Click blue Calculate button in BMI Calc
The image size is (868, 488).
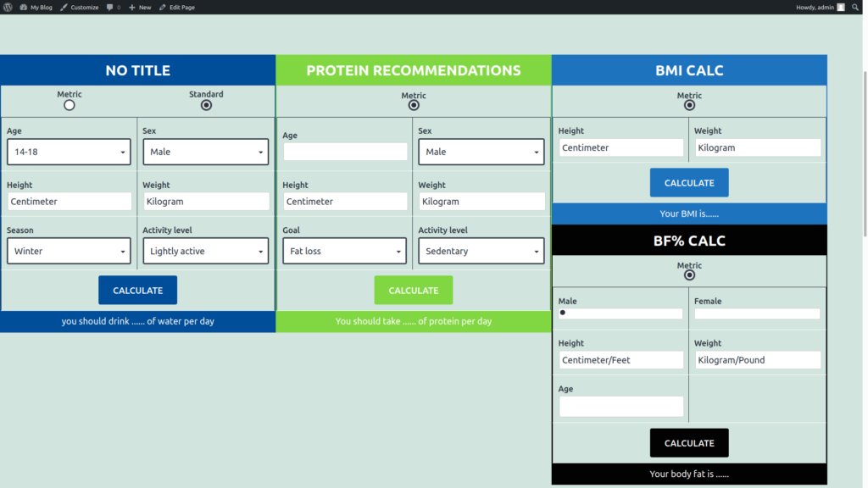point(689,183)
